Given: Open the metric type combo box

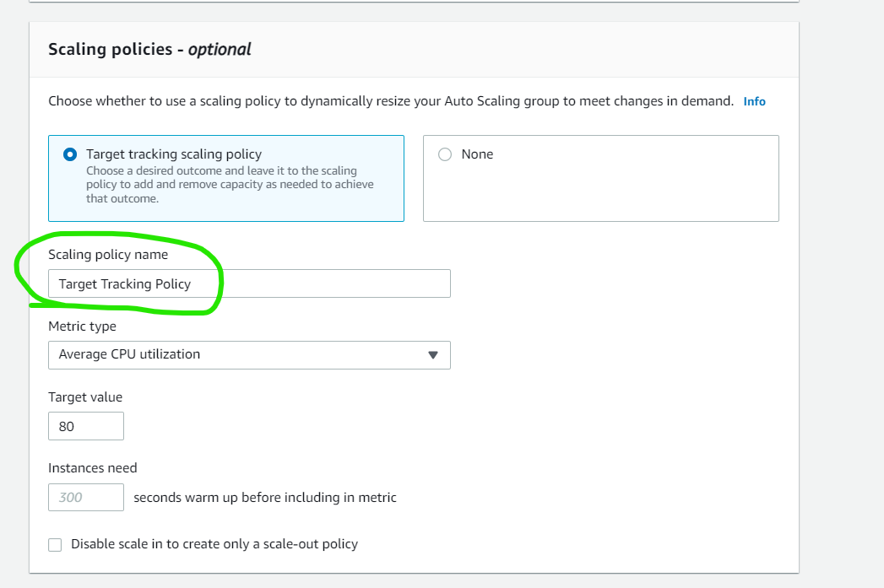Looking at the screenshot, I should [x=249, y=355].
